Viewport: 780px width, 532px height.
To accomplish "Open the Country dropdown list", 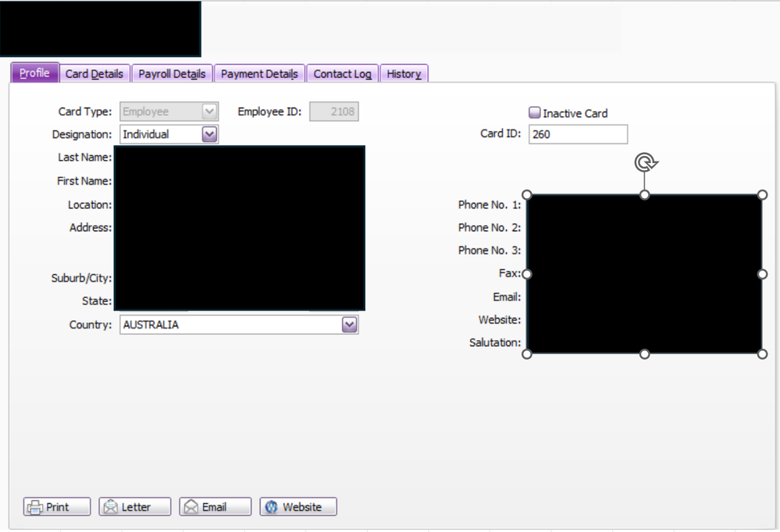I will click(x=350, y=325).
